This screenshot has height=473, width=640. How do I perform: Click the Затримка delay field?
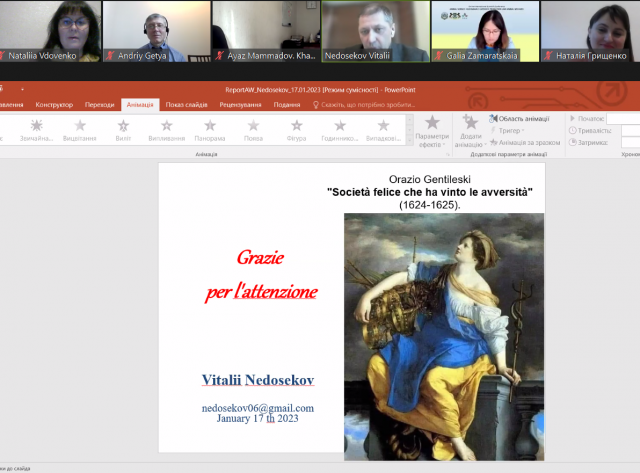[x=631, y=142]
